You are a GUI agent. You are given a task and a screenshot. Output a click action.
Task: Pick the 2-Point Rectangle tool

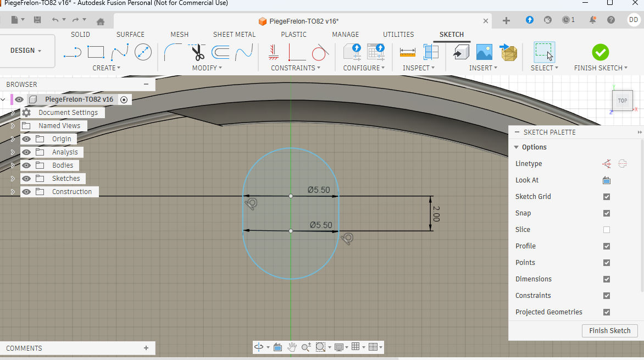click(x=96, y=53)
